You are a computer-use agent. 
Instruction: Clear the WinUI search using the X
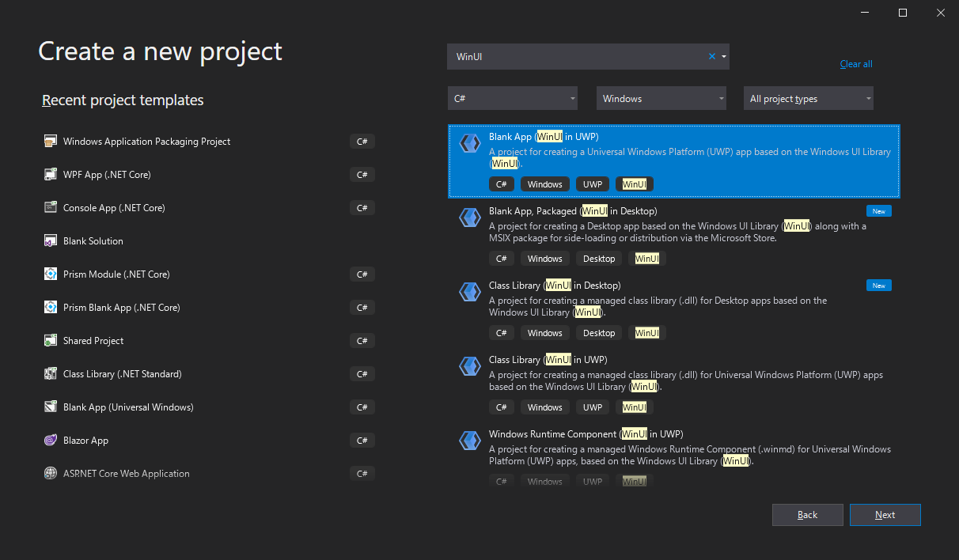pos(711,56)
